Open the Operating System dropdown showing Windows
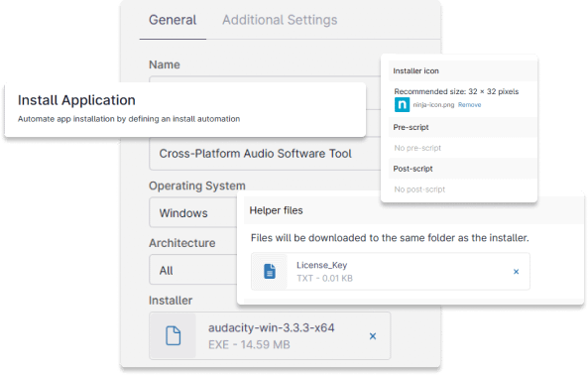 pyautogui.click(x=193, y=213)
